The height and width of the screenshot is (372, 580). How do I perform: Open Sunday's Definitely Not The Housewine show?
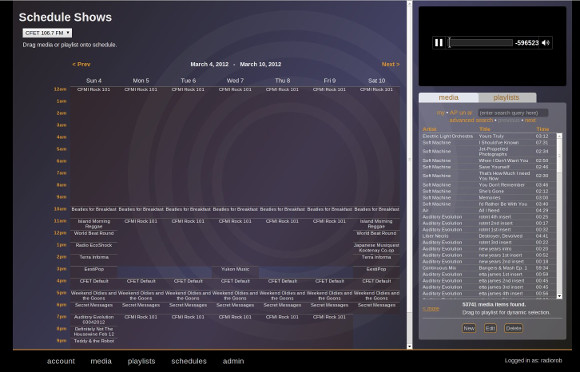[94, 331]
